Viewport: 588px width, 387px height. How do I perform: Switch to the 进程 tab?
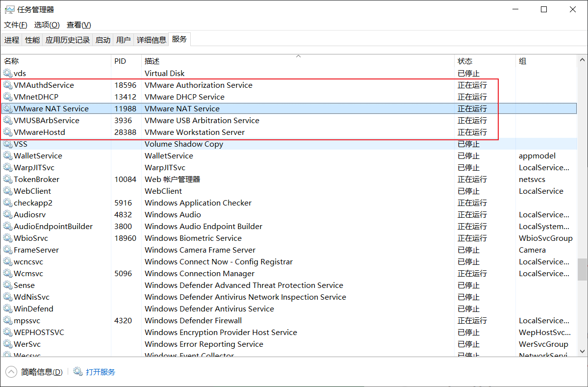pos(12,40)
